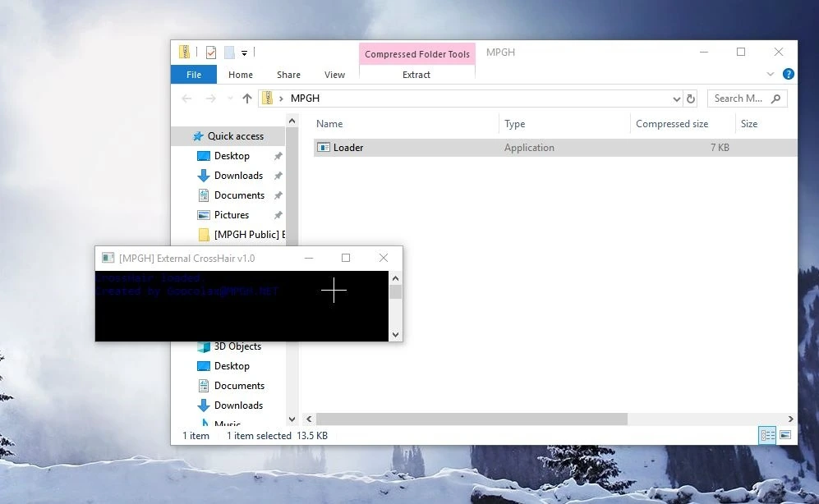Open Downloads under This PC
The width and height of the screenshot is (819, 504).
[238, 405]
